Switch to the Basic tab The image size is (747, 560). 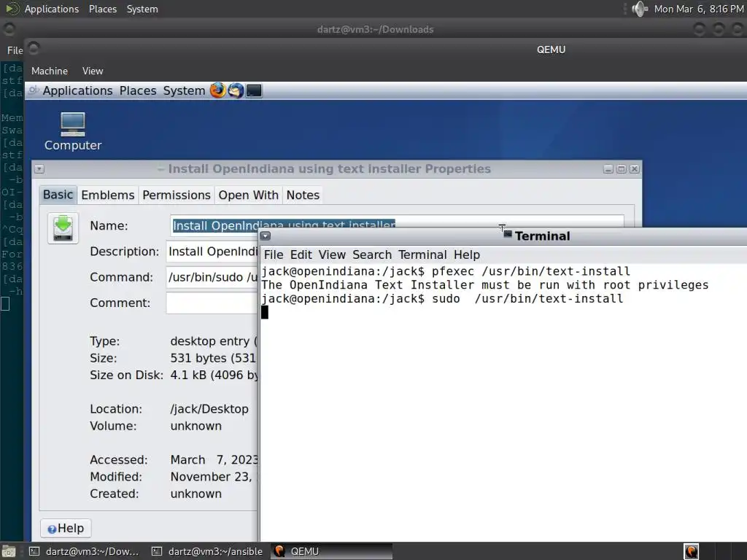[58, 195]
